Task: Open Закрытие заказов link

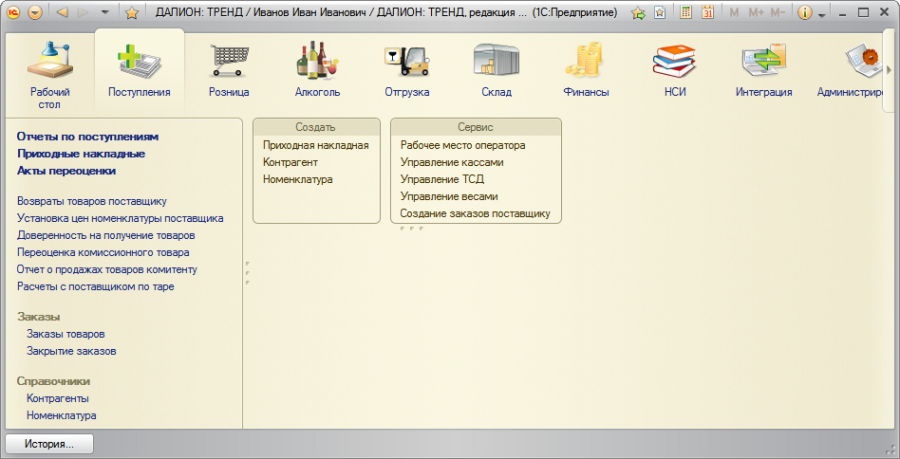Action: coord(71,351)
